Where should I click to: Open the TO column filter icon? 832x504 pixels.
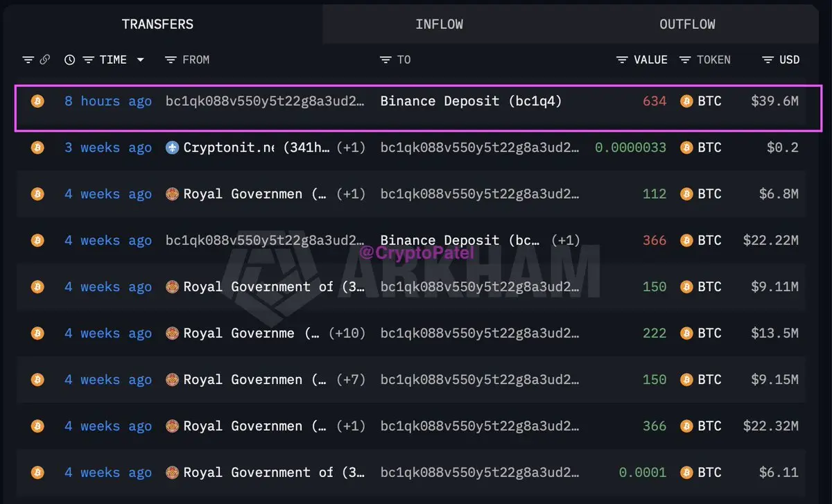click(385, 60)
